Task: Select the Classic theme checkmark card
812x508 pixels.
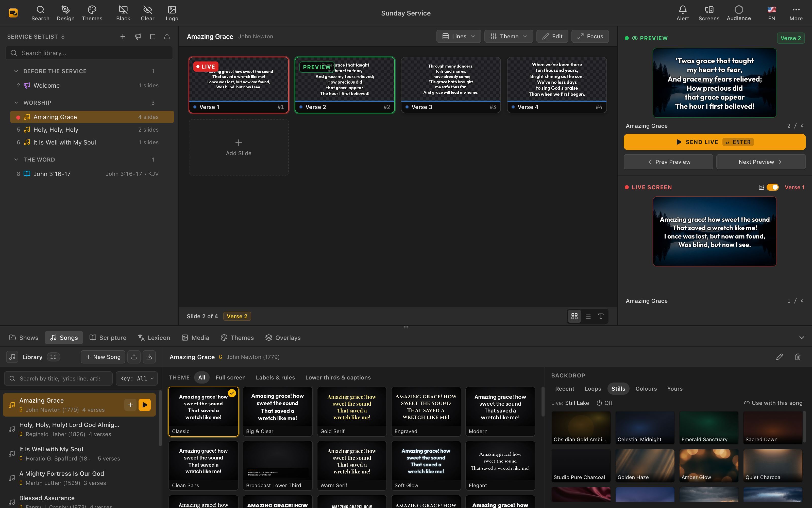Action: pos(203,411)
